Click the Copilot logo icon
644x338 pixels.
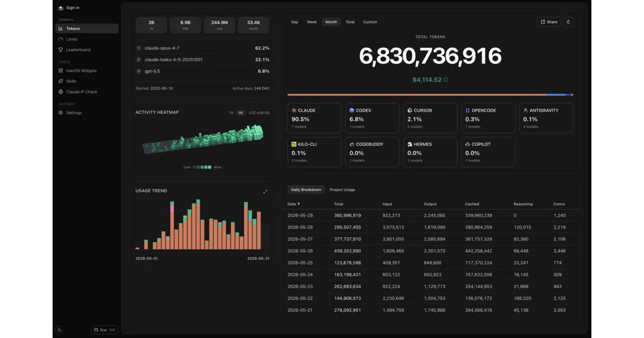click(x=467, y=144)
